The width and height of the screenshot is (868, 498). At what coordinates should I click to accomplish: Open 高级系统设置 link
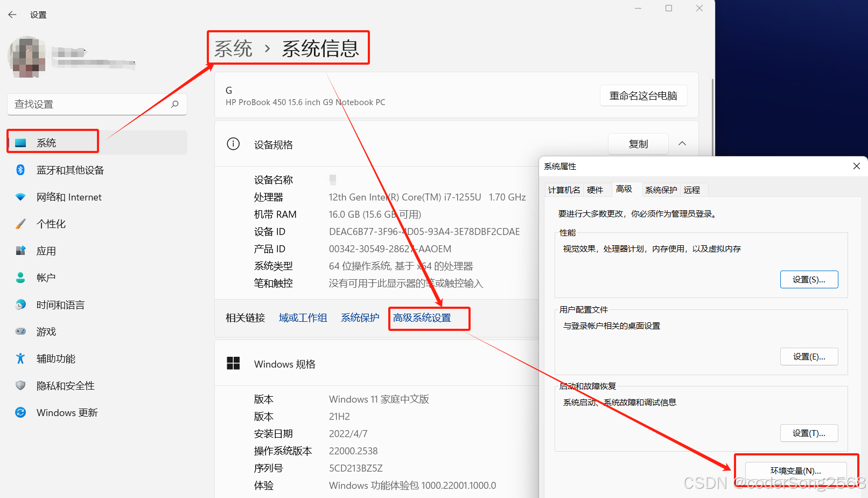(x=422, y=318)
